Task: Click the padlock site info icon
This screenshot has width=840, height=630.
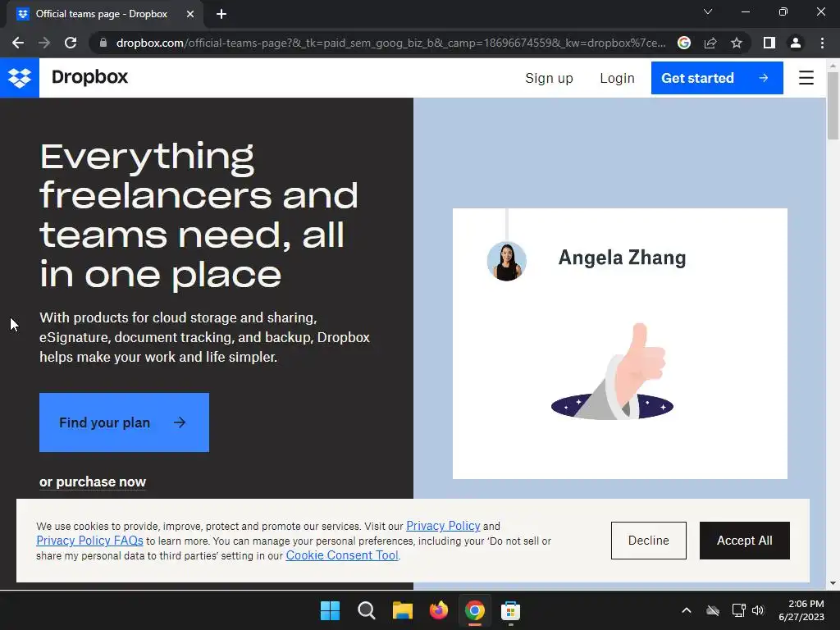Action: click(x=103, y=43)
